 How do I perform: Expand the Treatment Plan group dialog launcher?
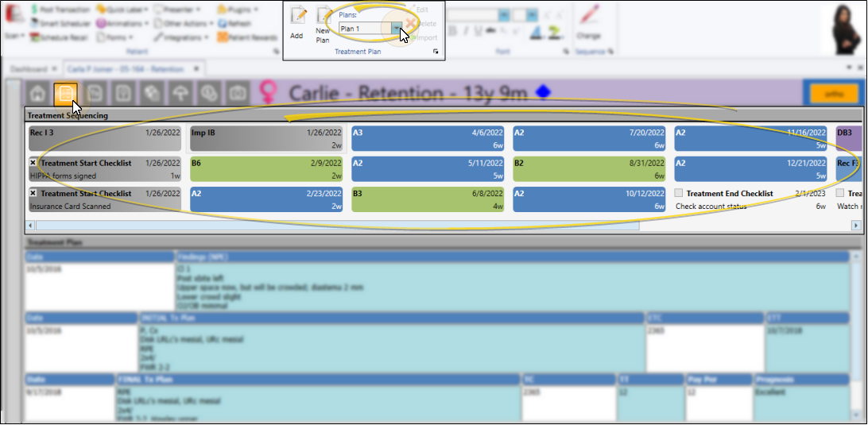435,52
